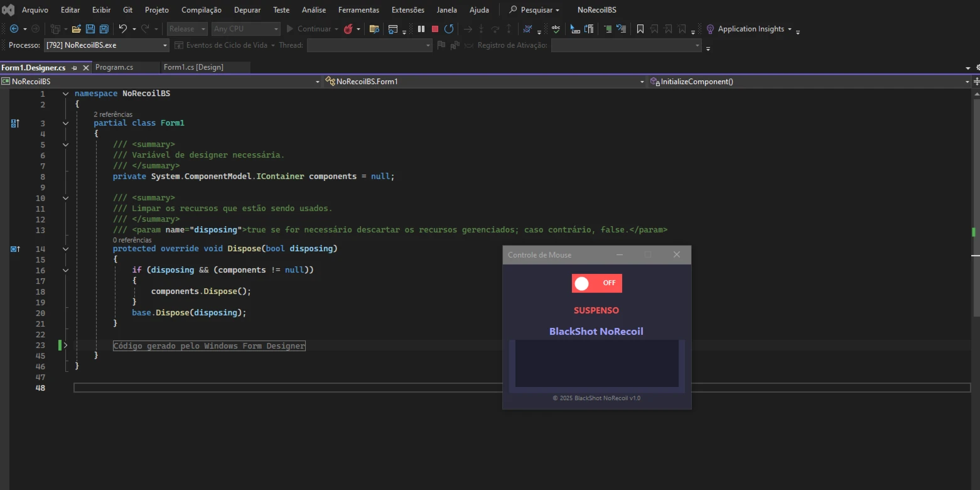Click the spell checker abc icon
980x490 pixels.
tap(556, 29)
